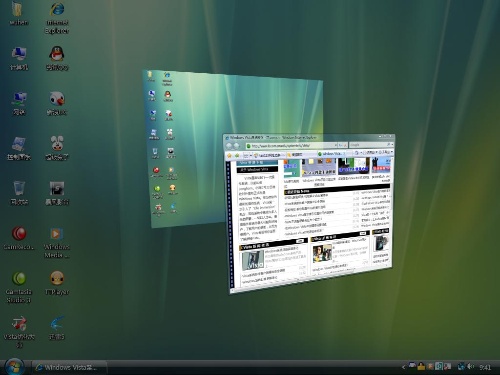Switch to the Internet Explorer window in Flip 3D
The height and width of the screenshot is (375, 500).
pyautogui.click(x=310, y=213)
